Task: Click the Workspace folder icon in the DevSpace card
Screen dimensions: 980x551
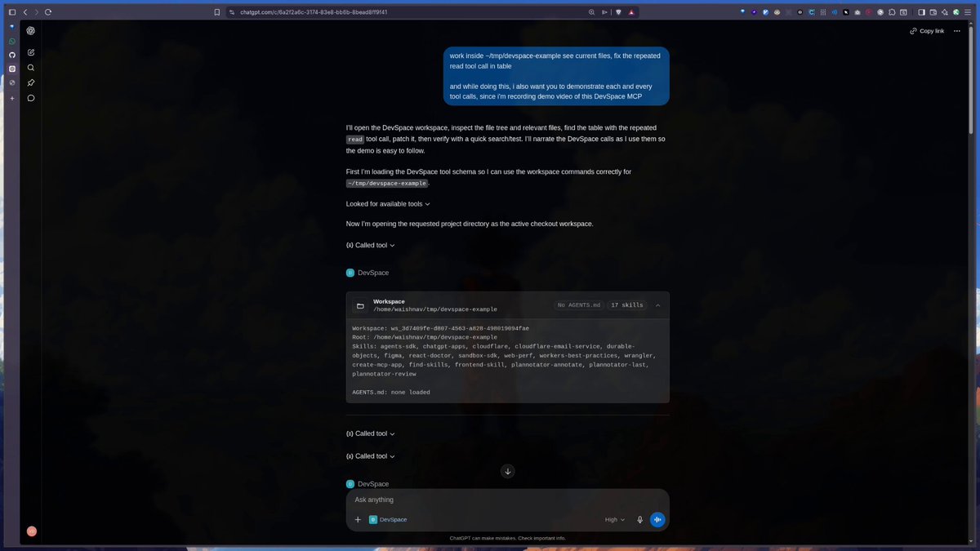Action: [x=360, y=306]
